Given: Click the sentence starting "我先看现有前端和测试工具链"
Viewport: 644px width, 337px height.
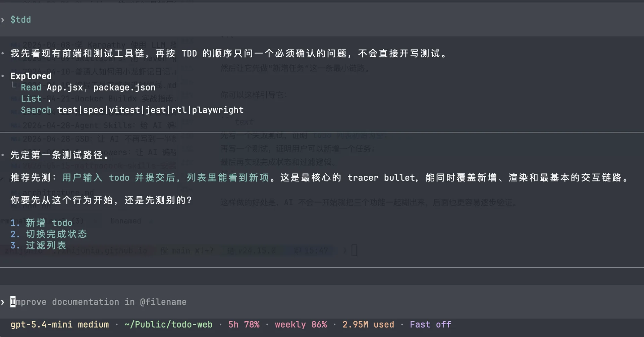Looking at the screenshot, I should point(230,54).
